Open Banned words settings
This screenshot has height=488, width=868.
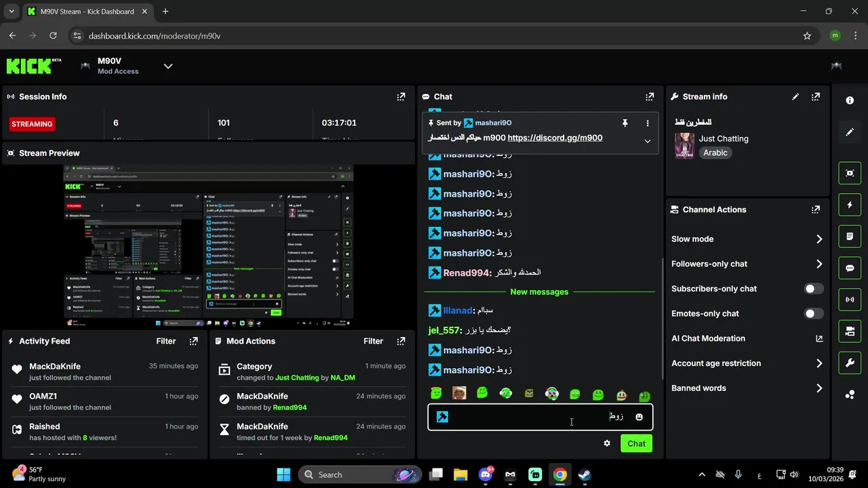coord(747,388)
